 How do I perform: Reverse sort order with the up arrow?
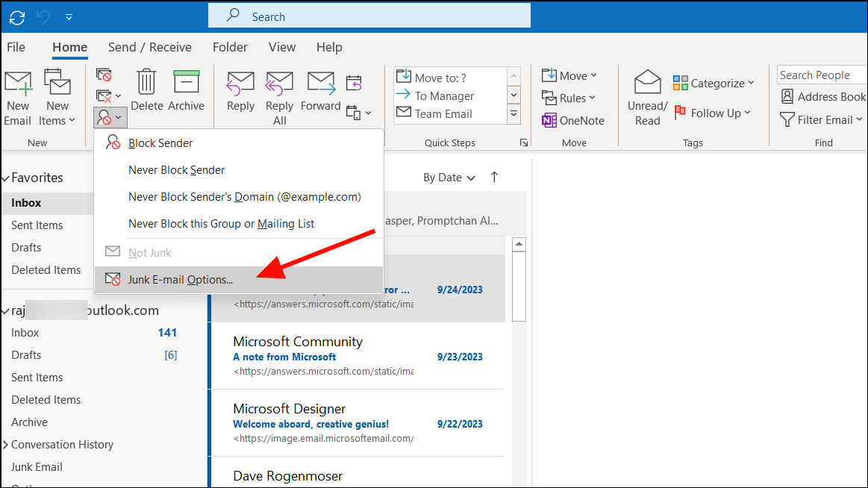click(494, 177)
